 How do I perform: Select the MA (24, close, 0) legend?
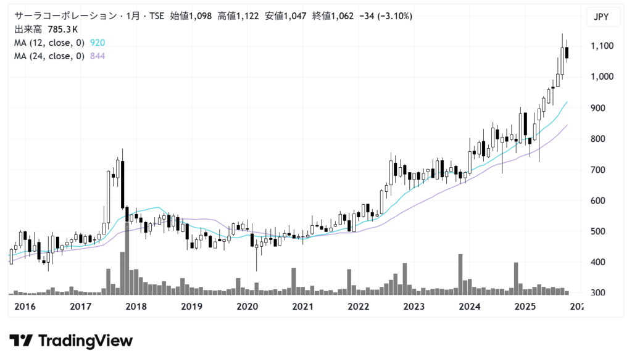(x=49, y=57)
